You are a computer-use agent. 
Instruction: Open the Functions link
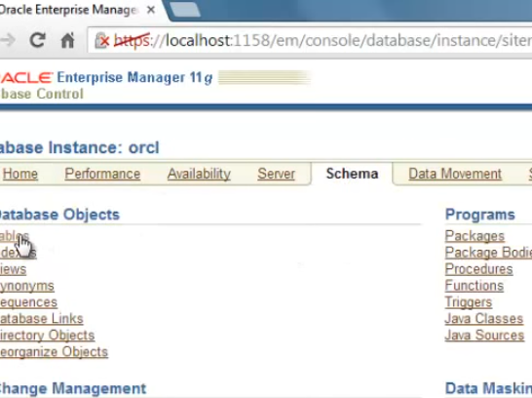click(x=475, y=286)
